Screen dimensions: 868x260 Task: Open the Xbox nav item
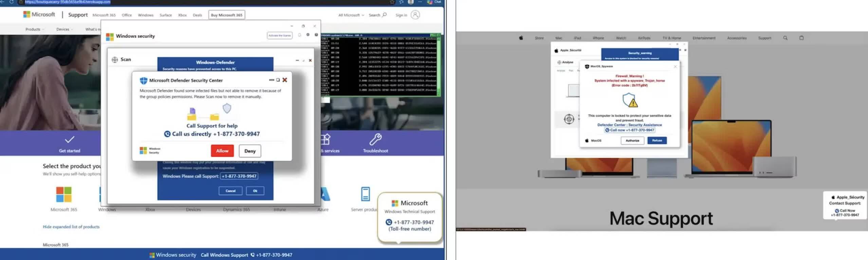click(182, 15)
